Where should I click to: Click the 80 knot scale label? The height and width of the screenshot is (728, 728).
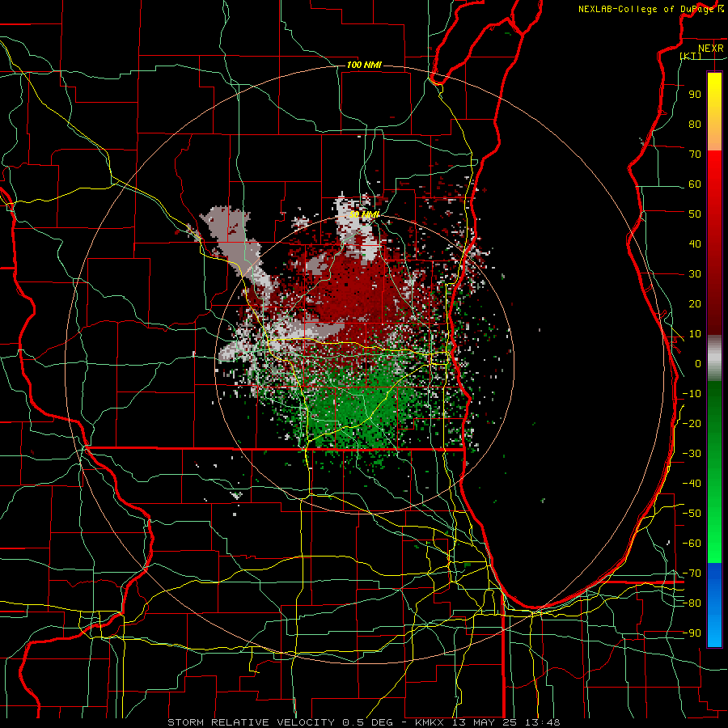point(695,124)
